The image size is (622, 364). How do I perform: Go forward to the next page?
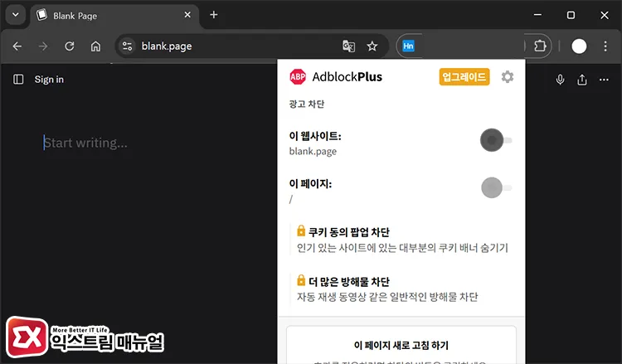tap(43, 46)
